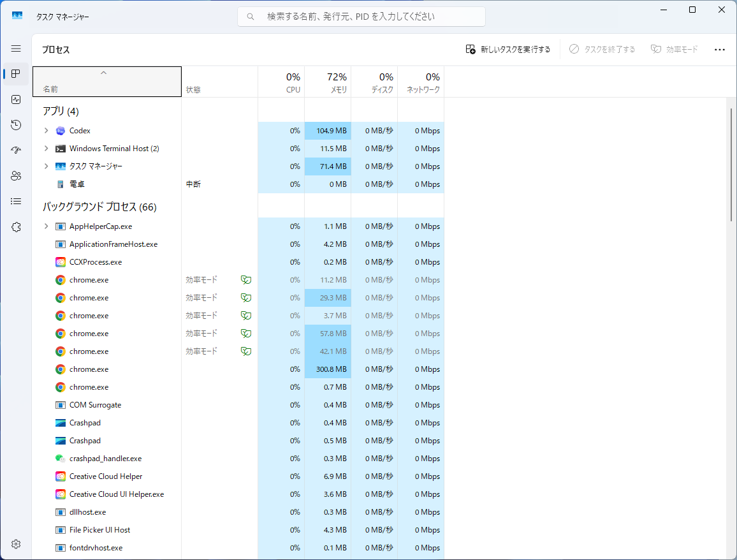737x560 pixels.
Task: Open the Services page in sidebar
Action: coord(16,226)
